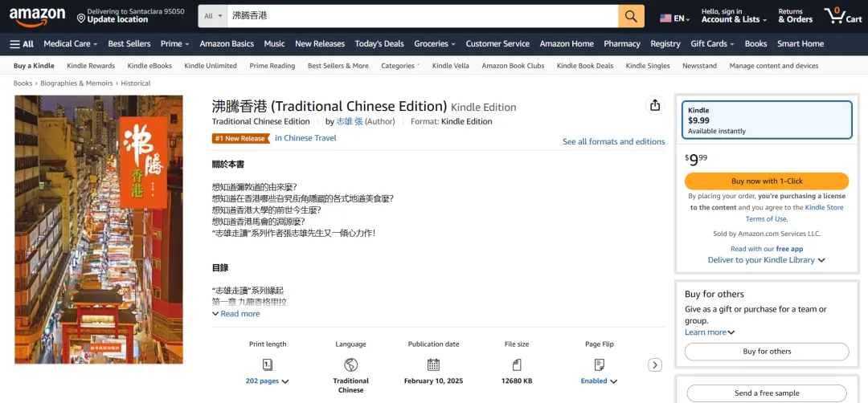868x403 pixels.
Task: Expand the Groceries menu
Action: point(435,43)
